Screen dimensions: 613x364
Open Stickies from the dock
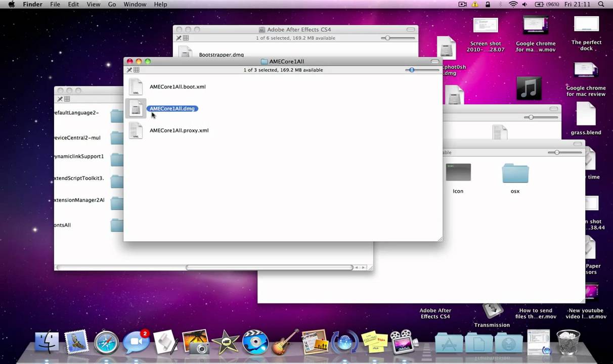(x=375, y=342)
